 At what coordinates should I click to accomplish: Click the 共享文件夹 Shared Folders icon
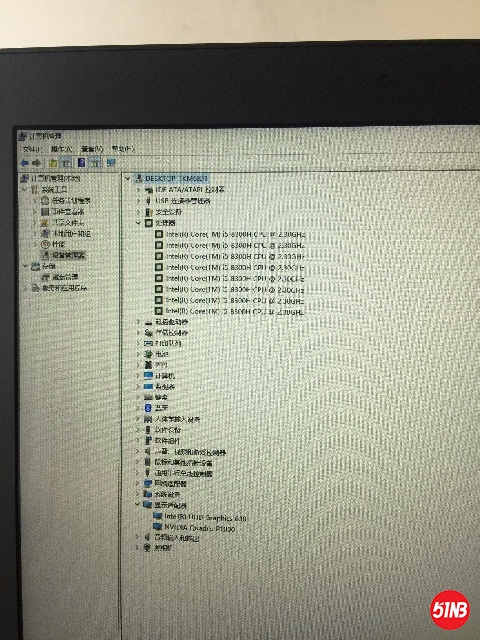[x=45, y=222]
